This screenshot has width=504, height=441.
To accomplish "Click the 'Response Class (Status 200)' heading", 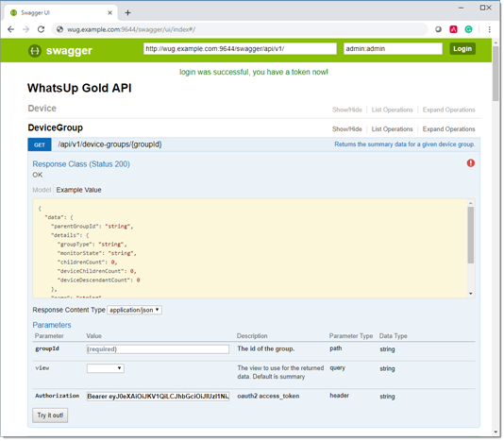I will coord(81,164).
